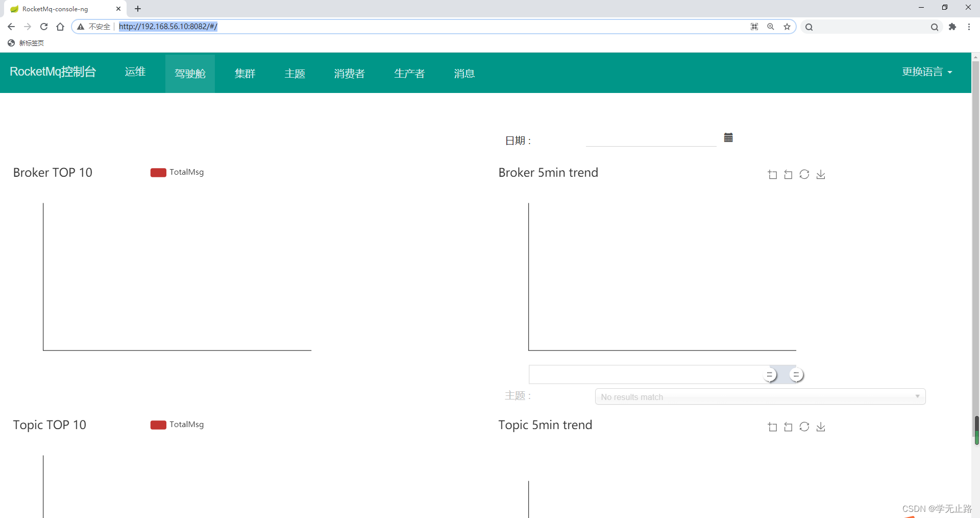Open the browser three-dot menu
The image size is (980, 518).
pos(969,27)
